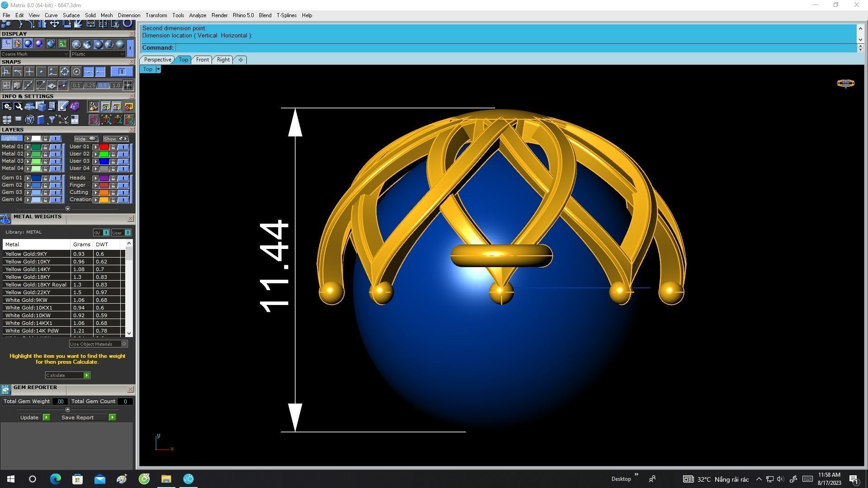Click the funnel filter icon
The image size is (868, 488).
pos(52,120)
